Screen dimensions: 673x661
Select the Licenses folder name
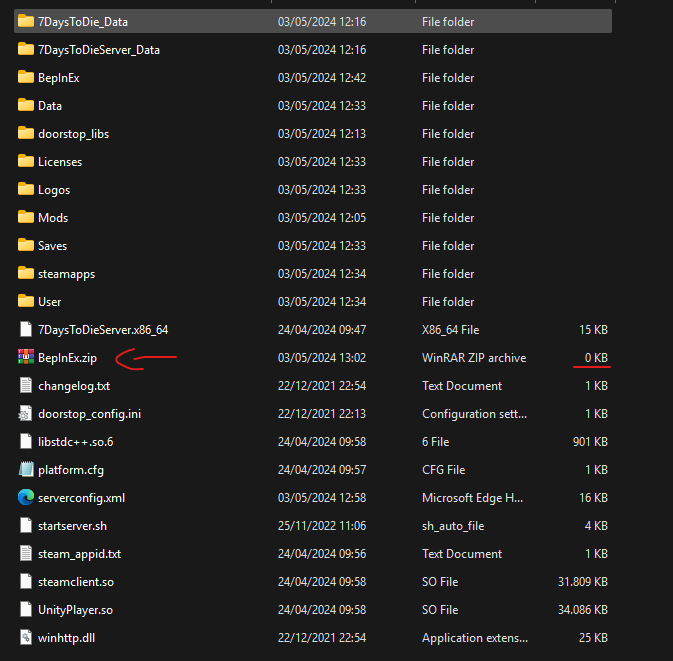(60, 162)
